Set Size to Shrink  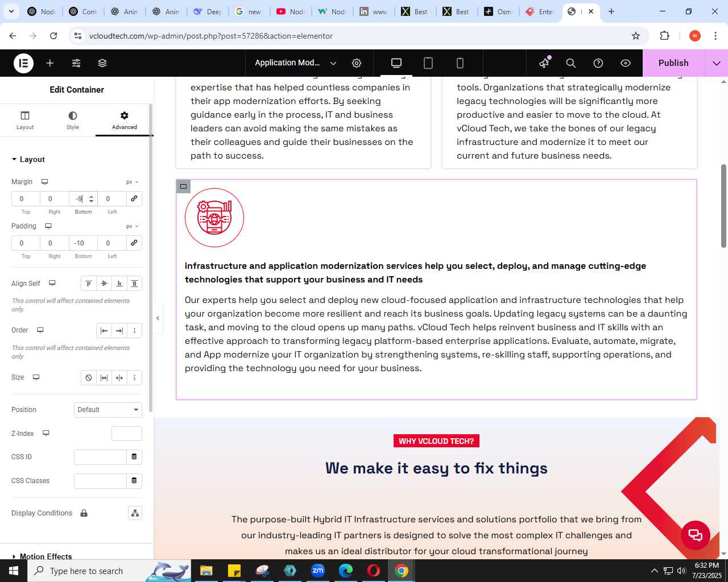(119, 377)
